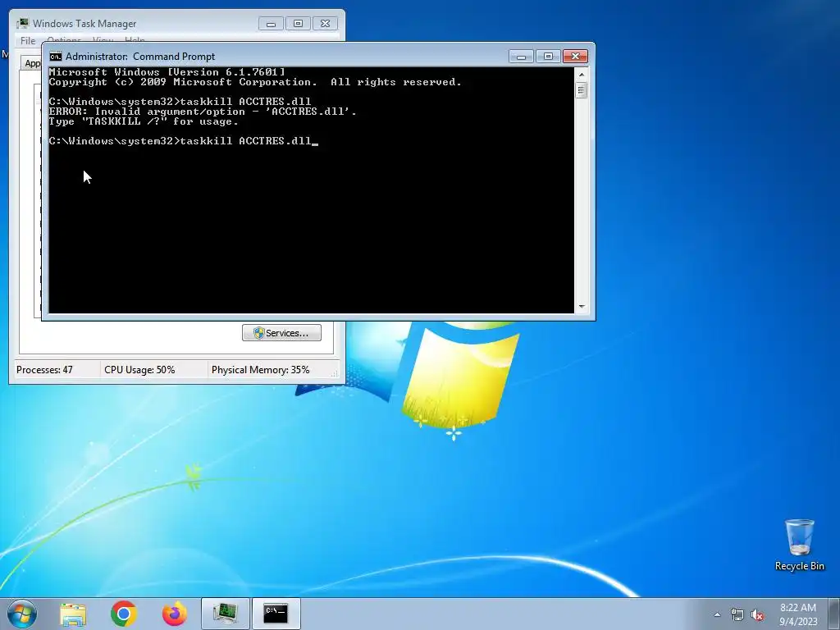Open the Windows Start menu
This screenshot has height=630, width=840.
coord(22,614)
